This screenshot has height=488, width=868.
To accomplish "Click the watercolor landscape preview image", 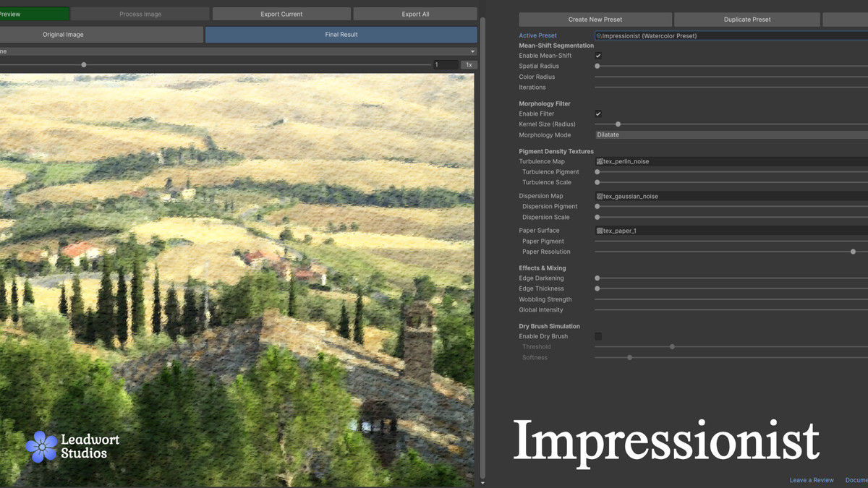I will [237, 280].
